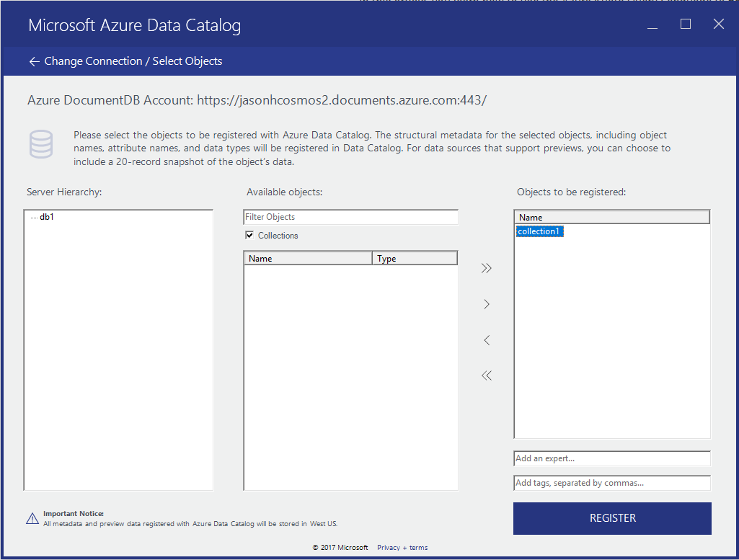Click the Azure DocumentDB Account heading

(256, 99)
